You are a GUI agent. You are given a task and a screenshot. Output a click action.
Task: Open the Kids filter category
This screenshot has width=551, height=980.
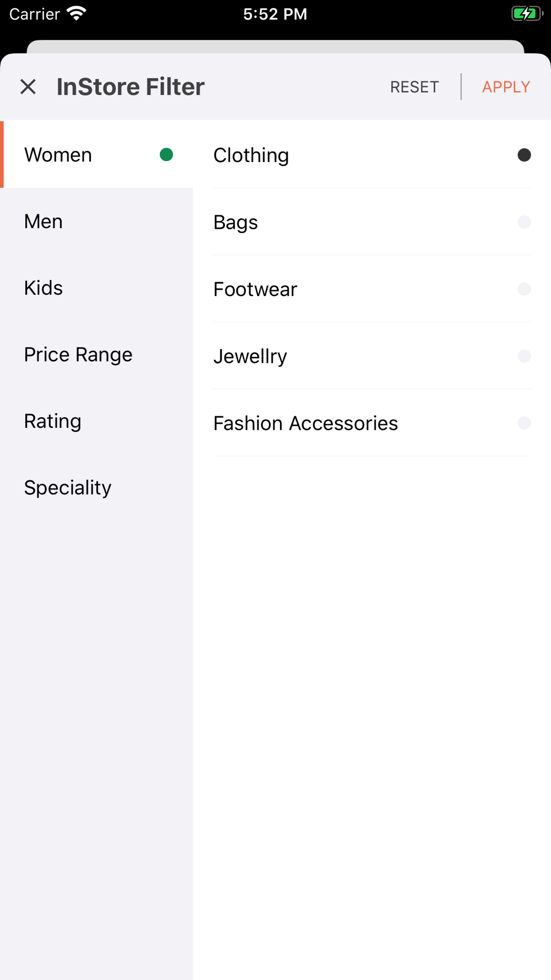[96, 288]
